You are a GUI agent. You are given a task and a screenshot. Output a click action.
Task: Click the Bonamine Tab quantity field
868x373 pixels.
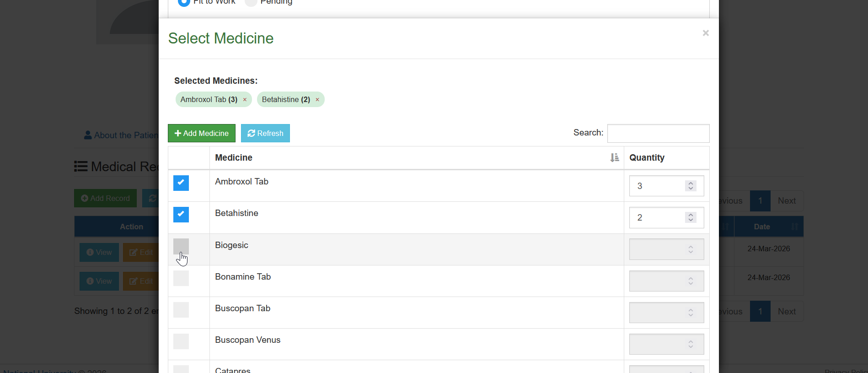coord(666,281)
